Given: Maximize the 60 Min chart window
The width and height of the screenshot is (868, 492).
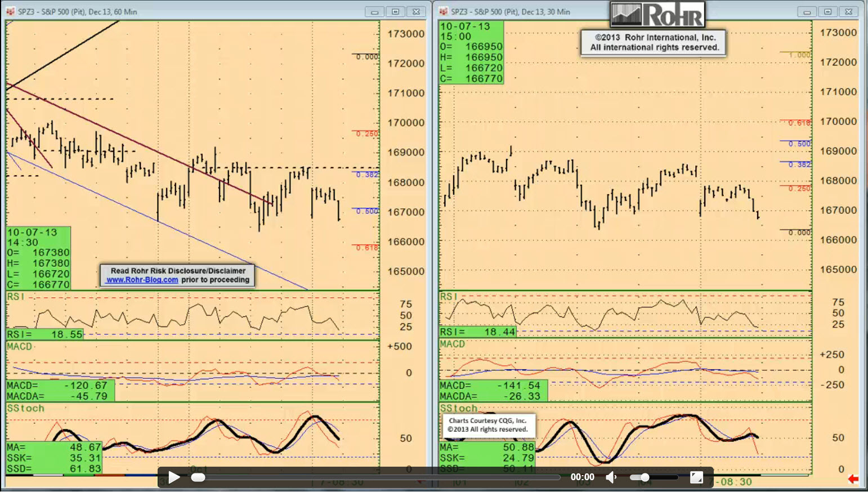Looking at the screenshot, I should (395, 11).
